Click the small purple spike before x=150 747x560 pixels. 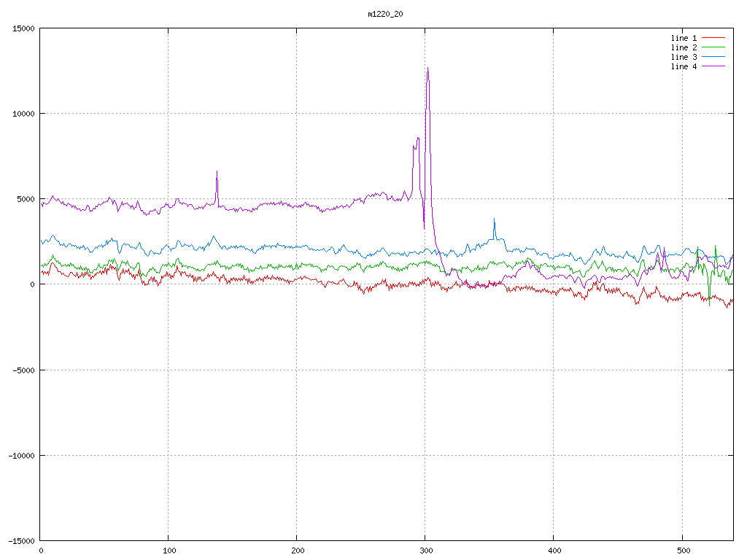pyautogui.click(x=217, y=172)
